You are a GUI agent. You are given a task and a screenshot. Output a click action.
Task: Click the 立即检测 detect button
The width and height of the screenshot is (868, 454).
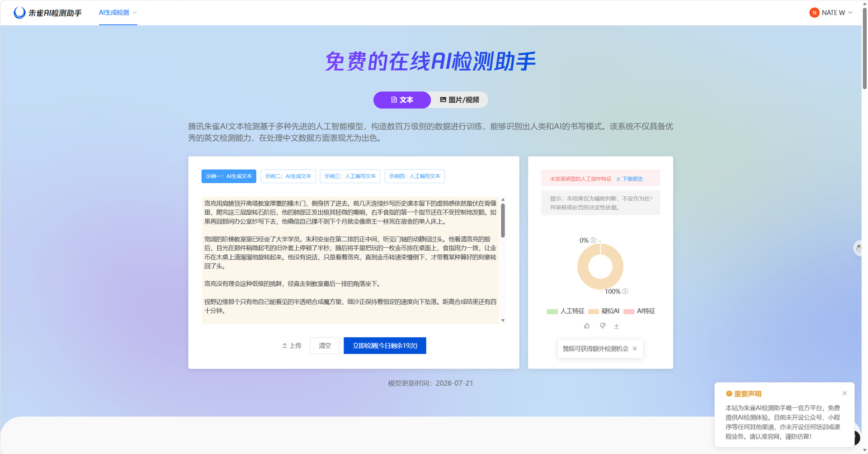(385, 345)
